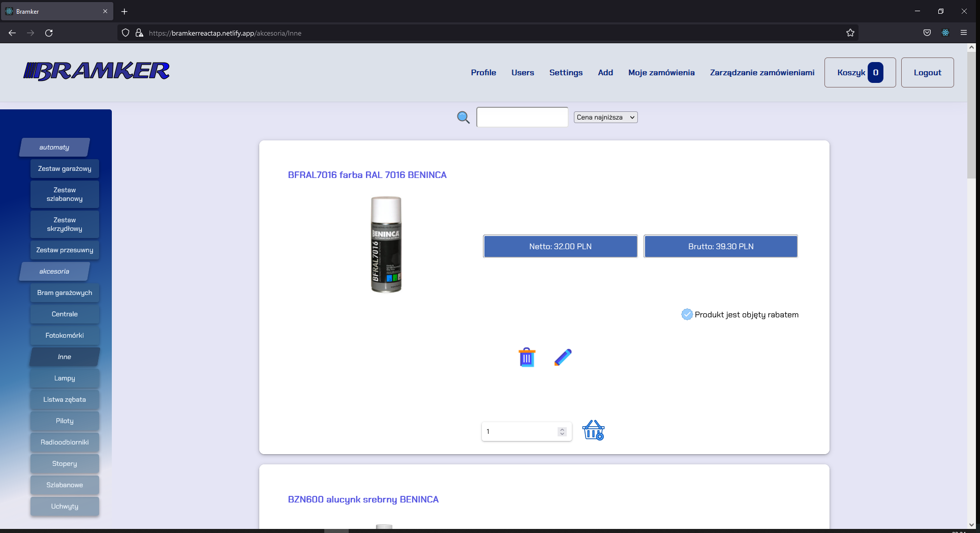
Task: Click the discount badge checkmark
Action: (x=687, y=314)
